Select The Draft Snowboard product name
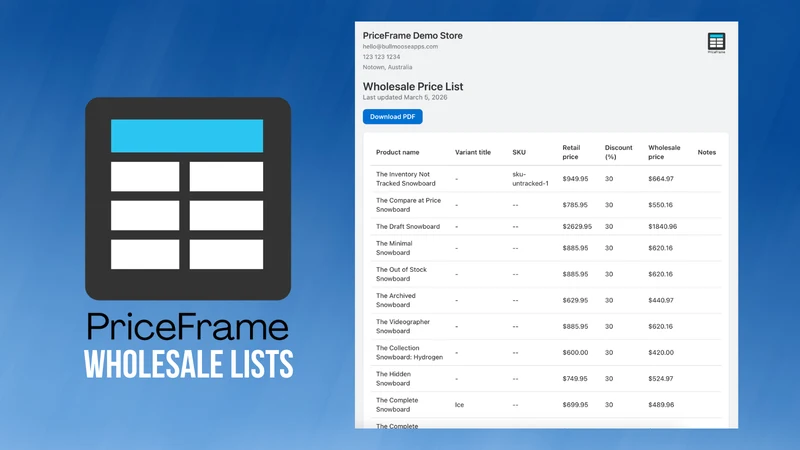800x450 pixels. pos(408,227)
